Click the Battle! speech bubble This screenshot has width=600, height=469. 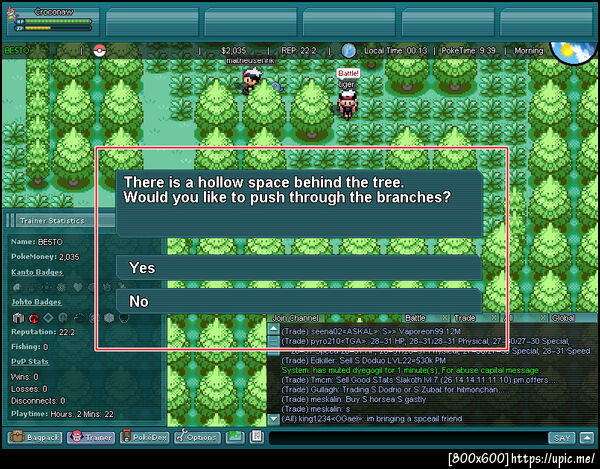click(348, 73)
